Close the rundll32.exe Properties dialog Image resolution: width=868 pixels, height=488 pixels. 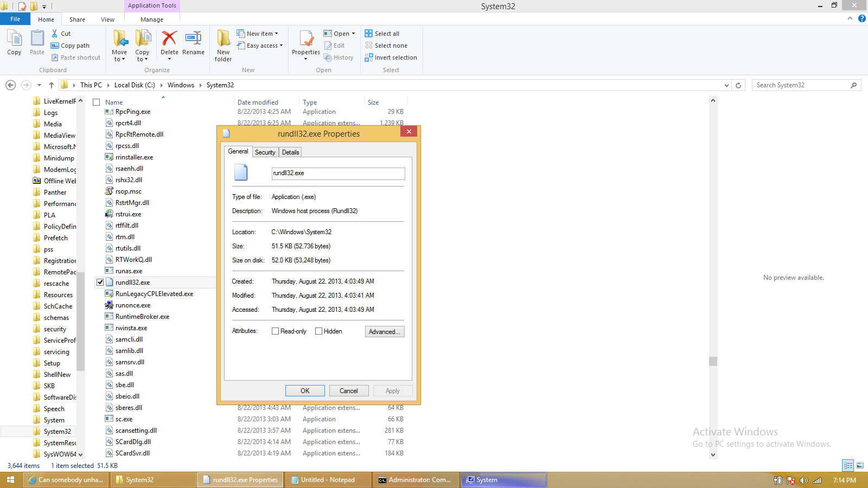(409, 131)
